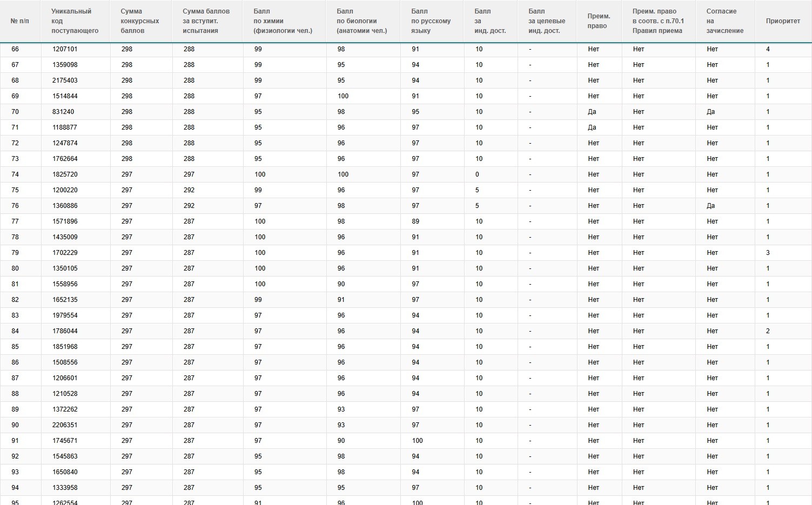The image size is (812, 505).
Task: Click applicant code 1786044 in row 84
Action: tap(65, 331)
